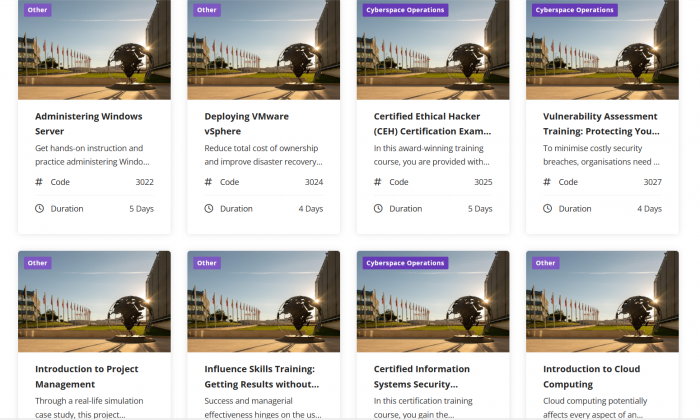This screenshot has height=420, width=700.
Task: Click the Influence Skills Training card image
Action: click(263, 302)
